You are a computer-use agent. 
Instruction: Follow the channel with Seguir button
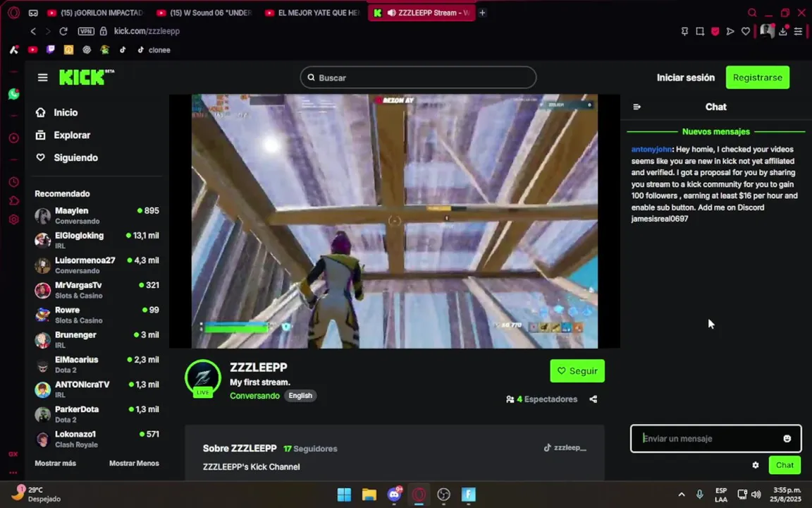coord(577,371)
